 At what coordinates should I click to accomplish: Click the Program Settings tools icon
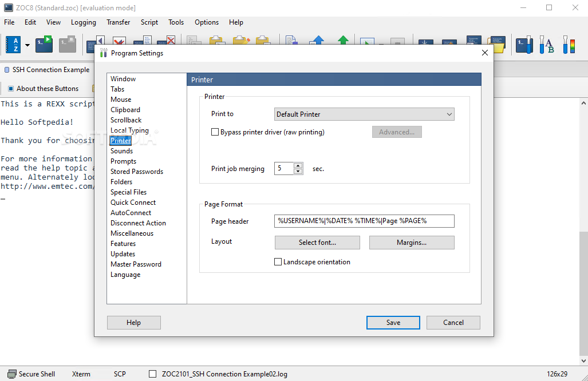104,53
